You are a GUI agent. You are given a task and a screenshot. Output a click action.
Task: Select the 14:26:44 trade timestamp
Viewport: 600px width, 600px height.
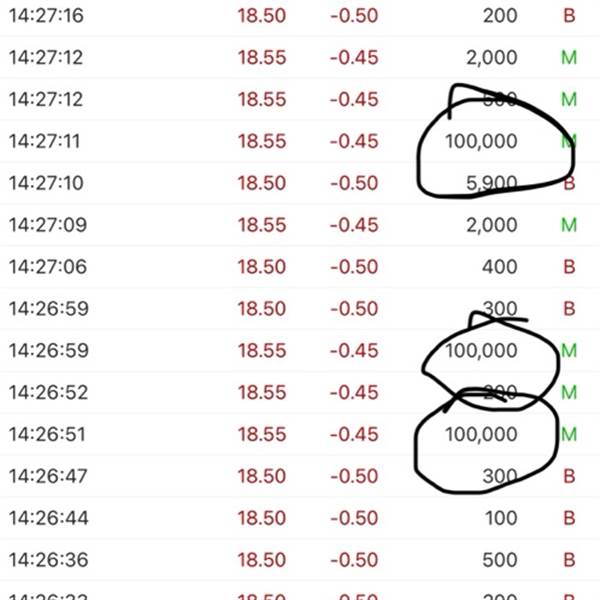click(x=46, y=518)
